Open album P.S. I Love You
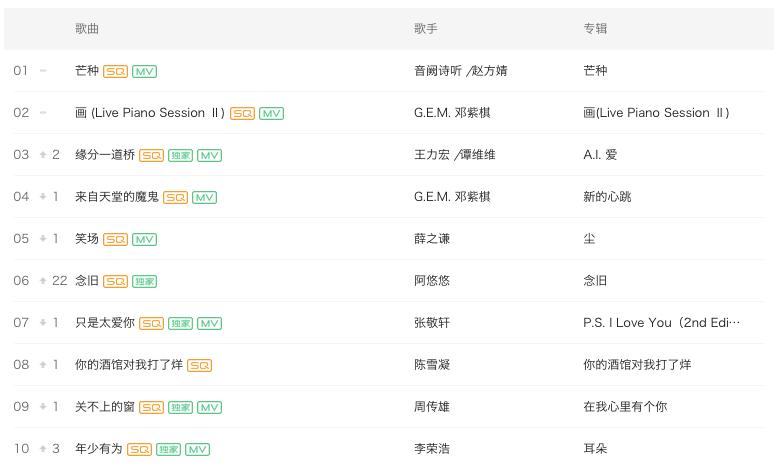 click(x=661, y=323)
